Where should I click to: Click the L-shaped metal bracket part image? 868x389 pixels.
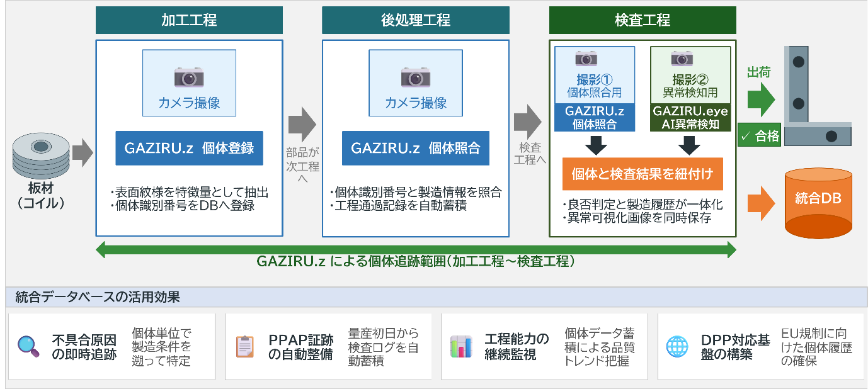(817, 96)
